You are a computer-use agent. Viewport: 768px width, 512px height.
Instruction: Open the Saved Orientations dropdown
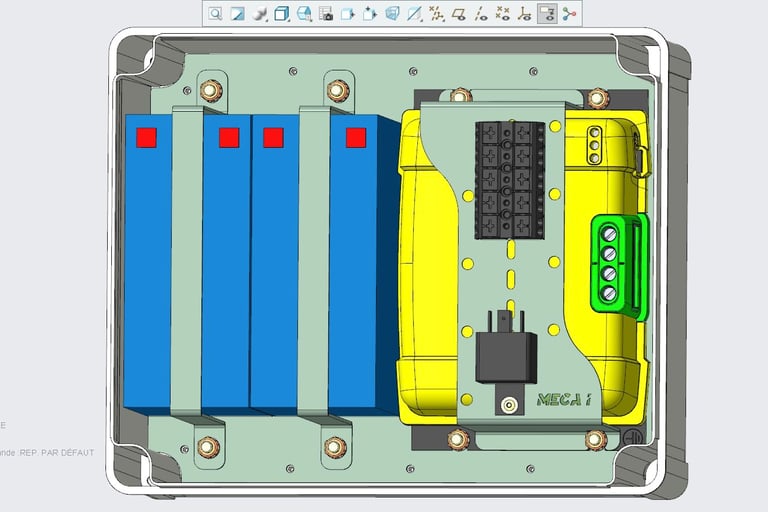pyautogui.click(x=304, y=14)
